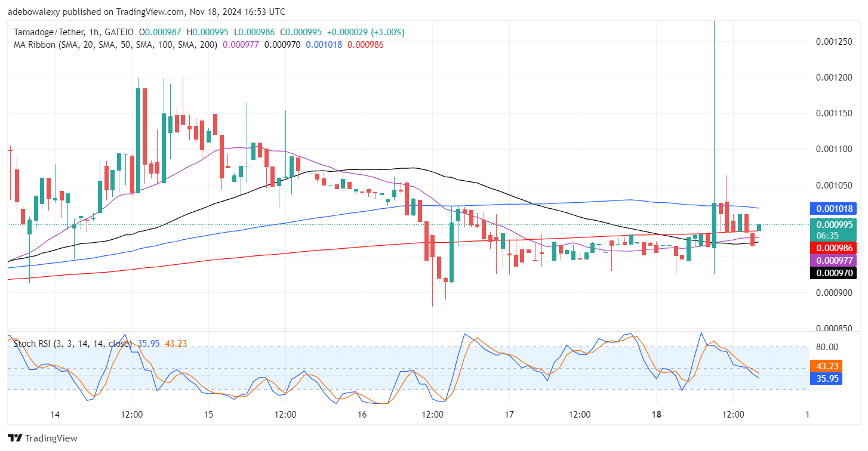Click the date 14 on time axis

54,415
